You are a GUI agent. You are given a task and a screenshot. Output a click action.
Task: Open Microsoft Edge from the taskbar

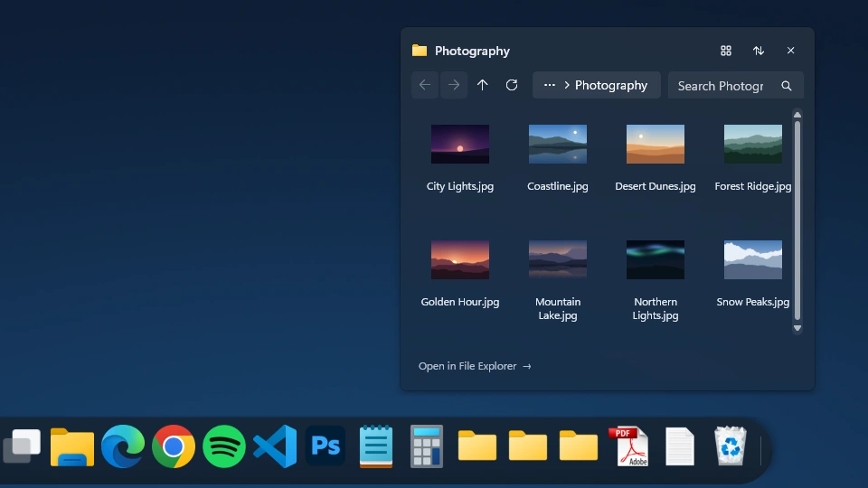(x=123, y=446)
